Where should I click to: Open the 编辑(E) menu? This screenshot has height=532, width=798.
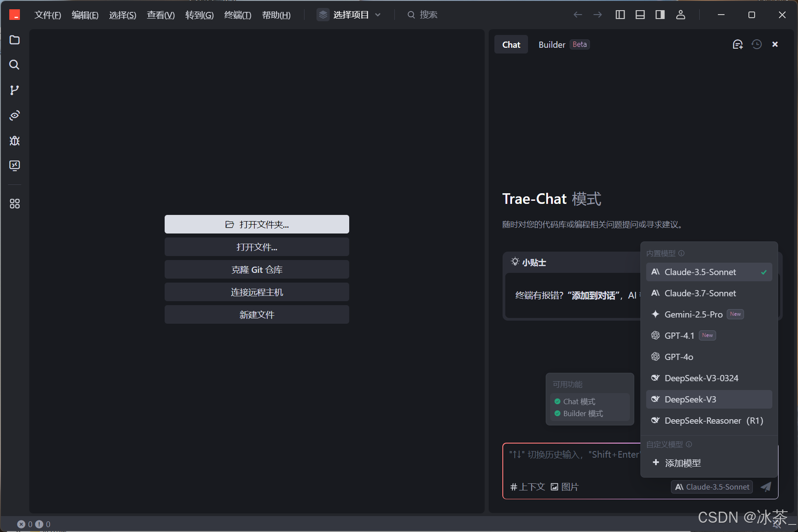click(85, 15)
